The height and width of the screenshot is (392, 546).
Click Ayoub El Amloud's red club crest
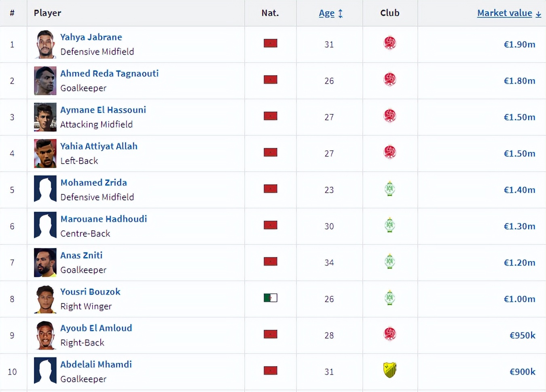[389, 334]
